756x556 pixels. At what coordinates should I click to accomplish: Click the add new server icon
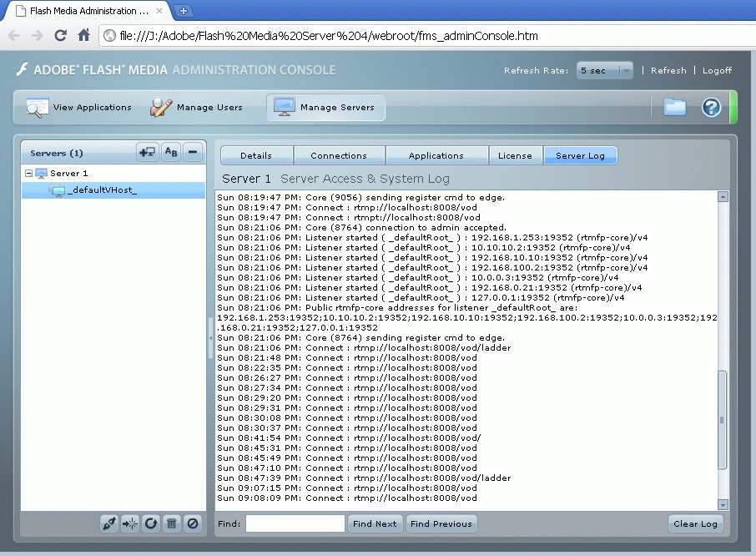(x=147, y=153)
